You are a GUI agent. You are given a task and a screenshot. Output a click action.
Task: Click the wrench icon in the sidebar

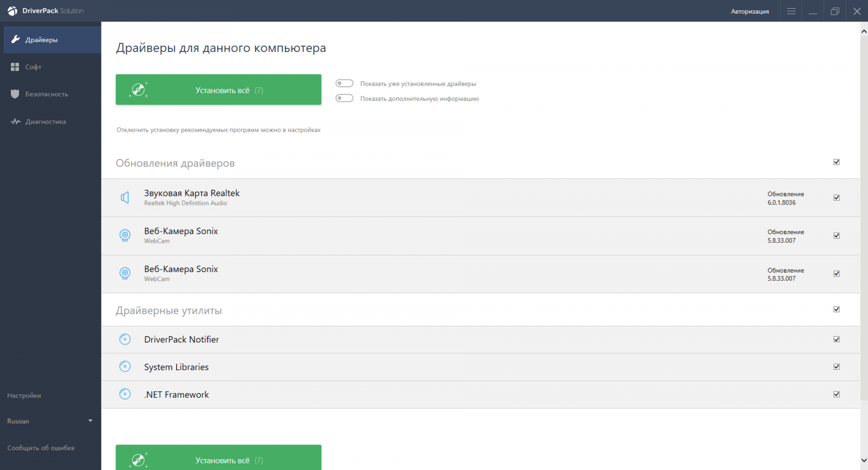[15, 40]
